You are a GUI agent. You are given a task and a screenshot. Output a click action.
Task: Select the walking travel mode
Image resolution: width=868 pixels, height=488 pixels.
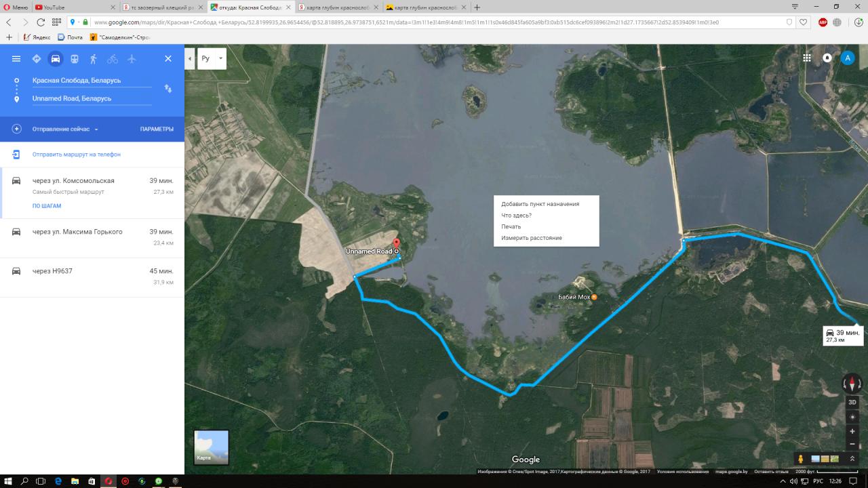[x=93, y=59]
